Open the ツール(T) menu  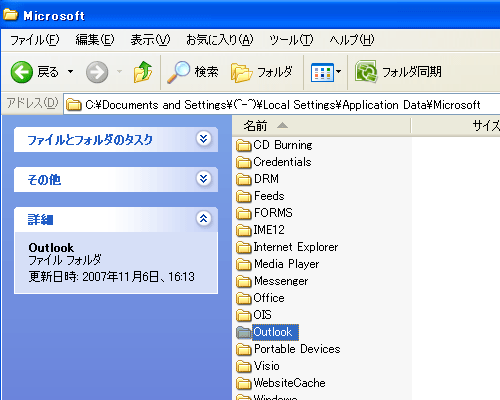pos(291,40)
